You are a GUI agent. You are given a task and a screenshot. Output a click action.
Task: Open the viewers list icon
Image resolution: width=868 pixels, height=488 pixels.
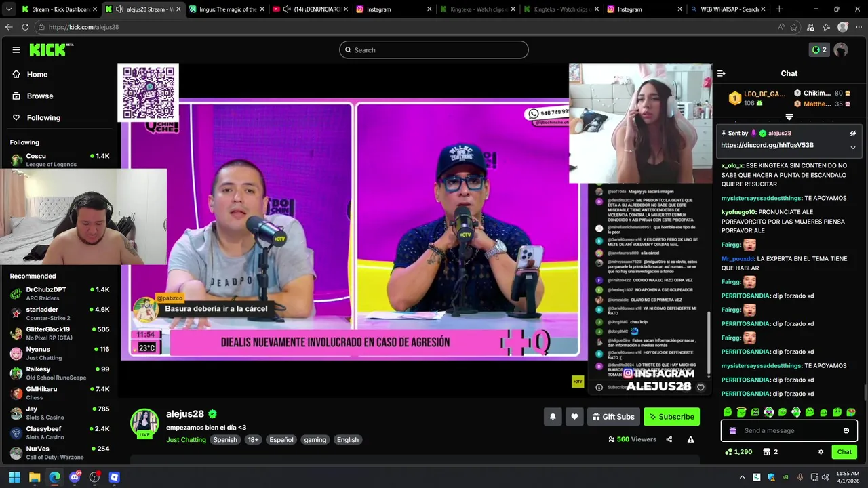point(612,439)
